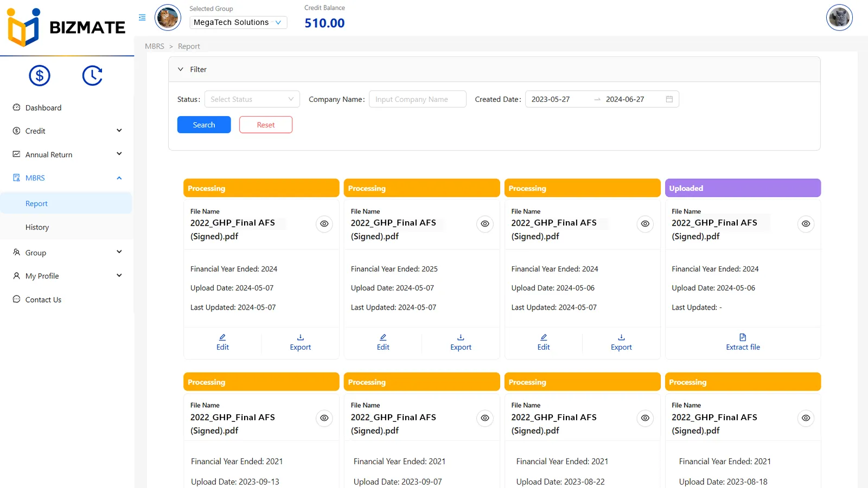Screen dimensions: 868x488
Task: Open user avatar in top right corner
Action: click(839, 17)
